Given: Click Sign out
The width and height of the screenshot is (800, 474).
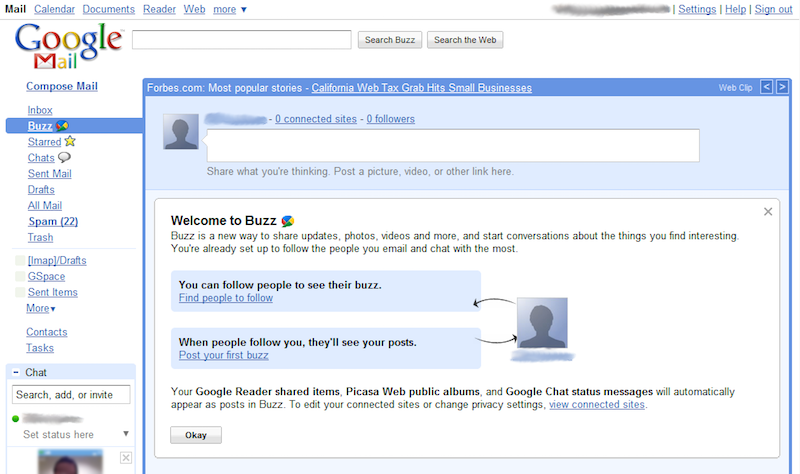Looking at the screenshot, I should pos(773,9).
